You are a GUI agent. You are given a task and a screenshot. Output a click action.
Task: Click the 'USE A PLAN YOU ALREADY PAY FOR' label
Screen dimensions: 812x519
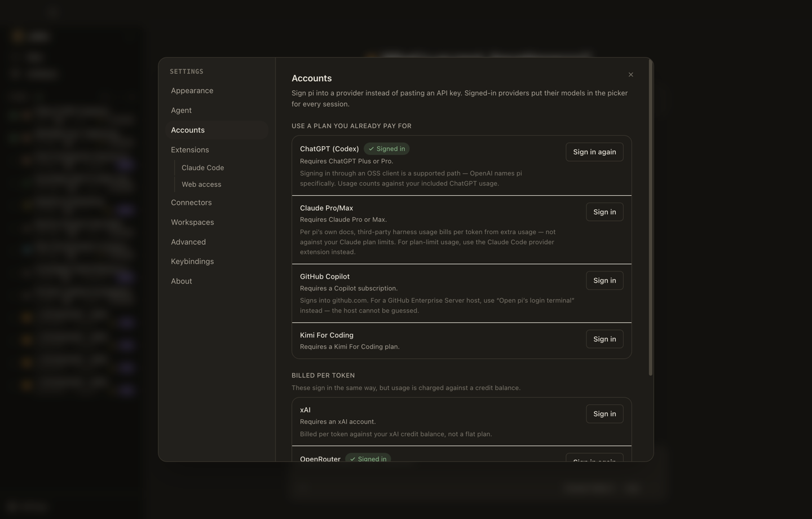tap(351, 126)
